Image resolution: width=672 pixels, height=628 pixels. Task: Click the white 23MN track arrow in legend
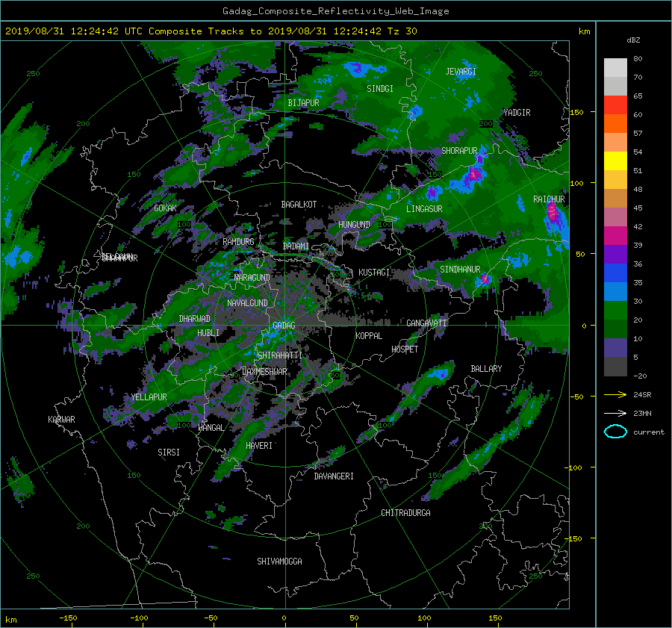[x=615, y=413]
